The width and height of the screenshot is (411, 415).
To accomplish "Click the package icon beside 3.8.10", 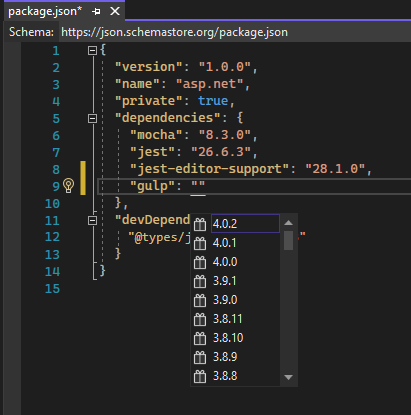I will (x=200, y=338).
